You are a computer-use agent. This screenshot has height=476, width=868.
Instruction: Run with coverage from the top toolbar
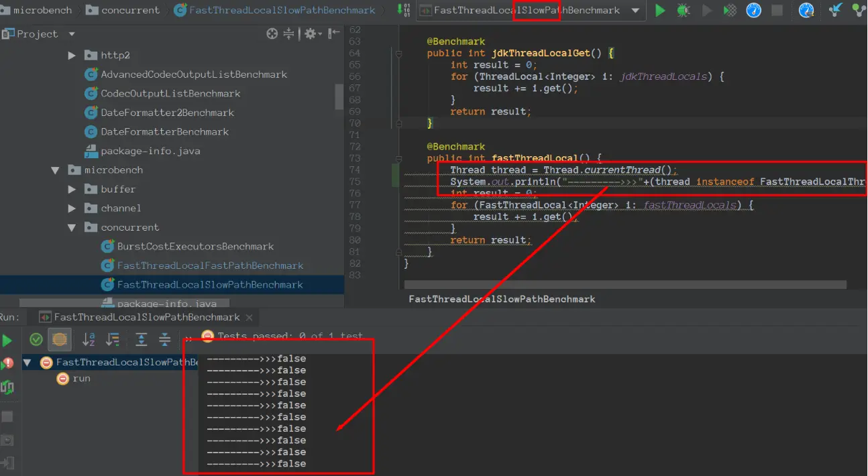coord(730,10)
